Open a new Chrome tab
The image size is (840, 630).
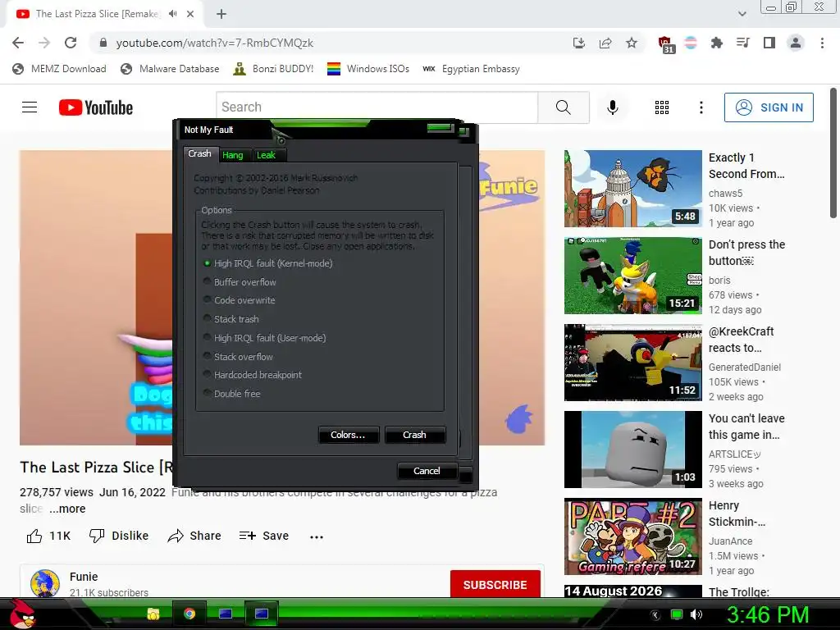click(x=221, y=14)
